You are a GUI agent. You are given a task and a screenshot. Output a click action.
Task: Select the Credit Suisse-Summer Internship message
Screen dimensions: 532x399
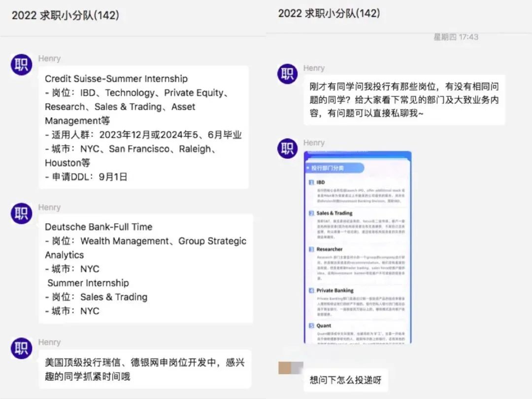click(143, 127)
